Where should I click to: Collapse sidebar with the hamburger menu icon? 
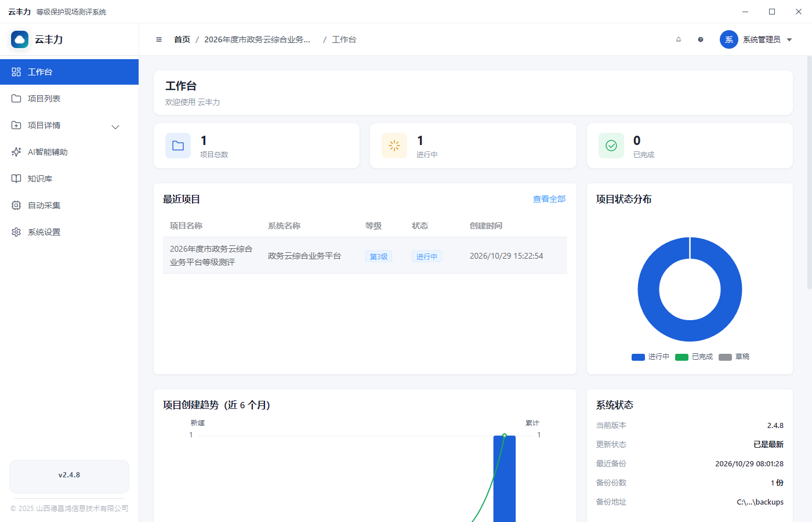pos(159,39)
